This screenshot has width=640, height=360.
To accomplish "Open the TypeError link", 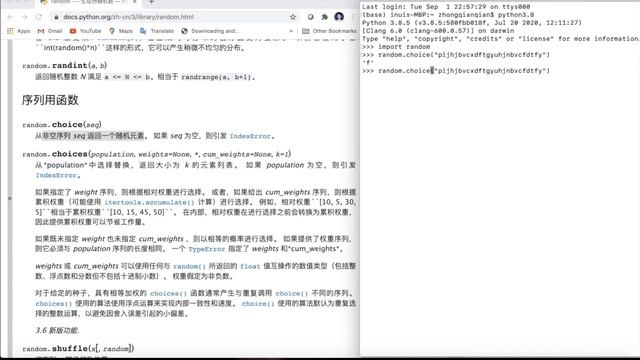I will pyautogui.click(x=207, y=249).
